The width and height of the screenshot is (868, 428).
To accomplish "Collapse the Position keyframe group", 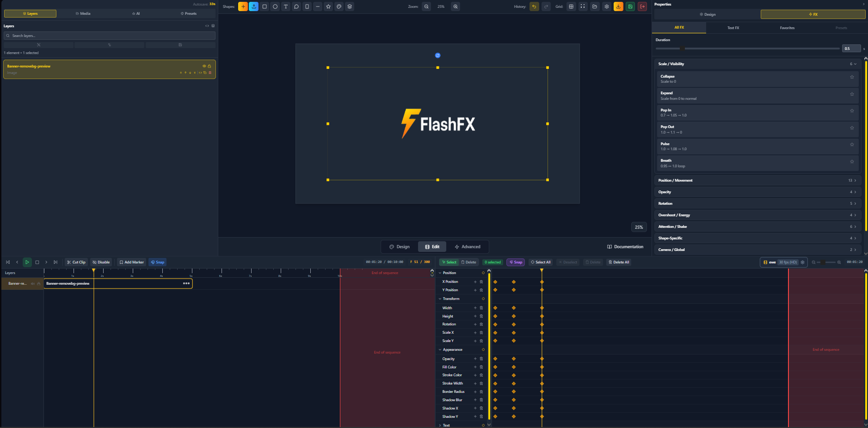I will click(x=440, y=273).
